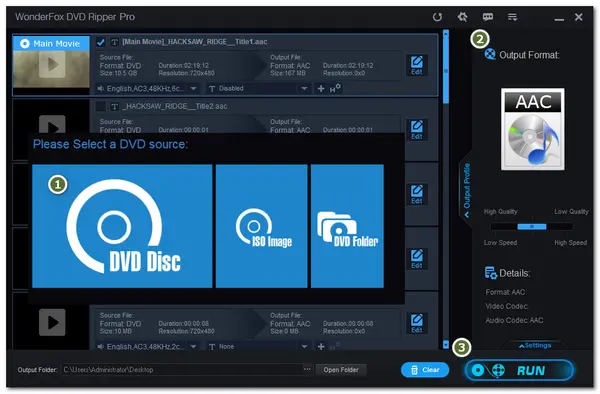
Task: Rename Title1 using the T icon
Action: coord(114,42)
